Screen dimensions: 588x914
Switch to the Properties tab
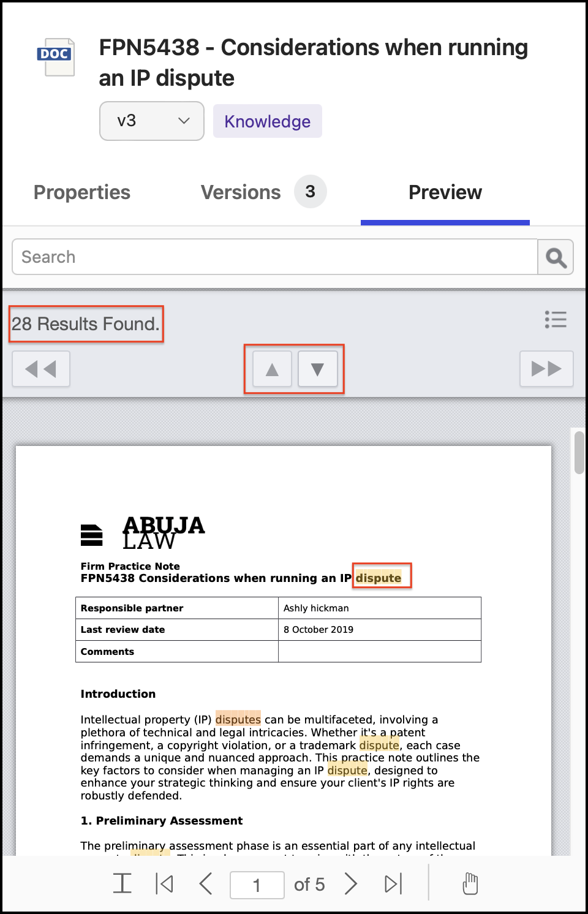coord(82,192)
